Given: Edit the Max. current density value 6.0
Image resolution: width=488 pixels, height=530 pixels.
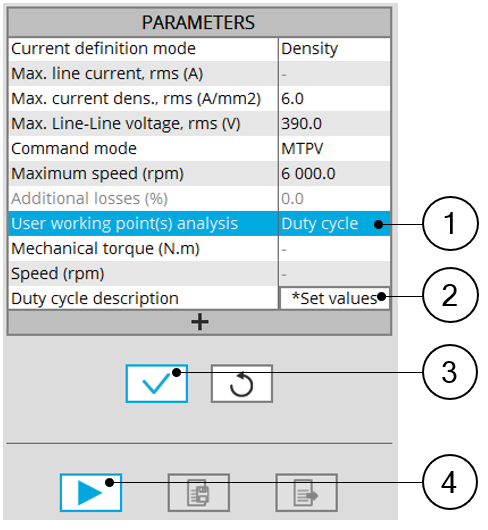Looking at the screenshot, I should 334,99.
